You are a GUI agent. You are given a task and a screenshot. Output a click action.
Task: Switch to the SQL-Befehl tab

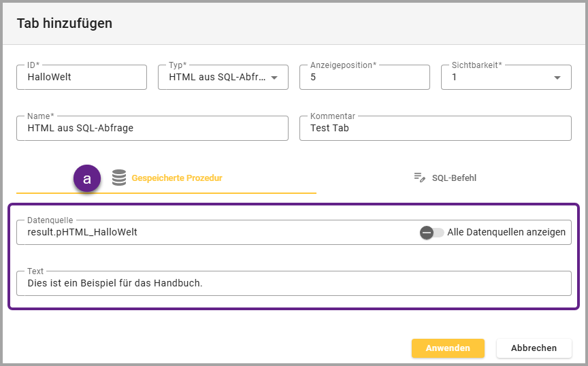(453, 178)
